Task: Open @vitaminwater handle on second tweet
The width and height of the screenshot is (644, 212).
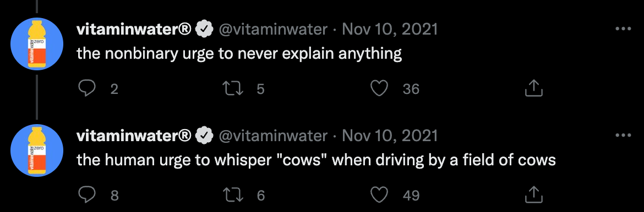Action: (x=272, y=135)
